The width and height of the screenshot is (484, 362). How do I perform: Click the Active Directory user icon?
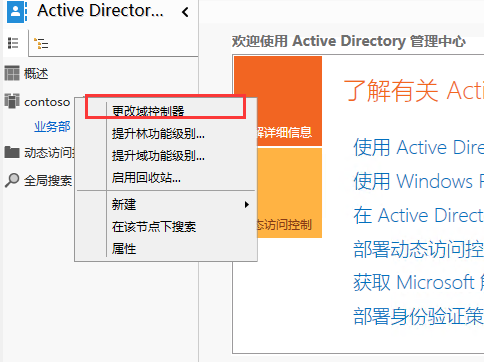pyautogui.click(x=17, y=11)
